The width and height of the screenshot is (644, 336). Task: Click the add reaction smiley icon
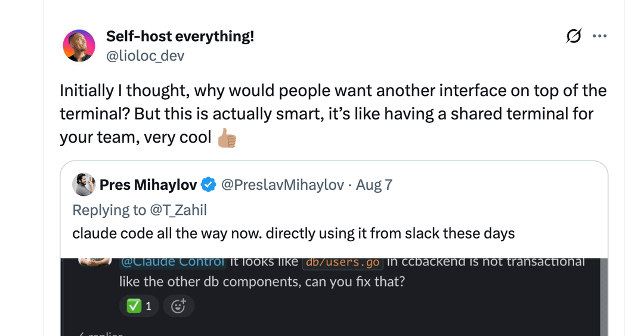click(178, 306)
